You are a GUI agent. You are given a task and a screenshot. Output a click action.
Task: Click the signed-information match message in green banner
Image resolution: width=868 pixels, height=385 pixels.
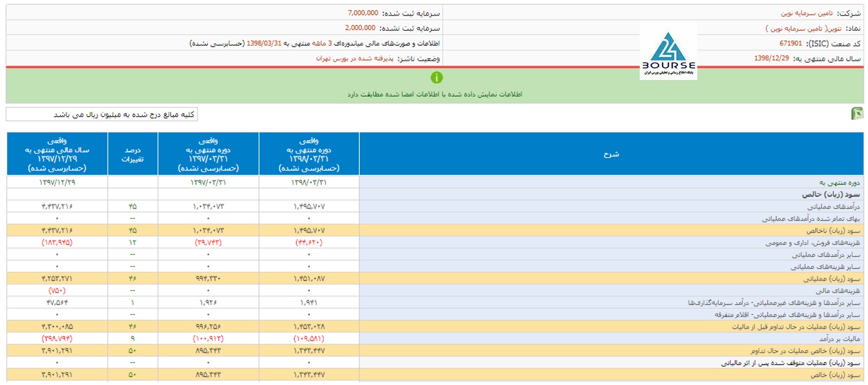pyautogui.click(x=435, y=94)
